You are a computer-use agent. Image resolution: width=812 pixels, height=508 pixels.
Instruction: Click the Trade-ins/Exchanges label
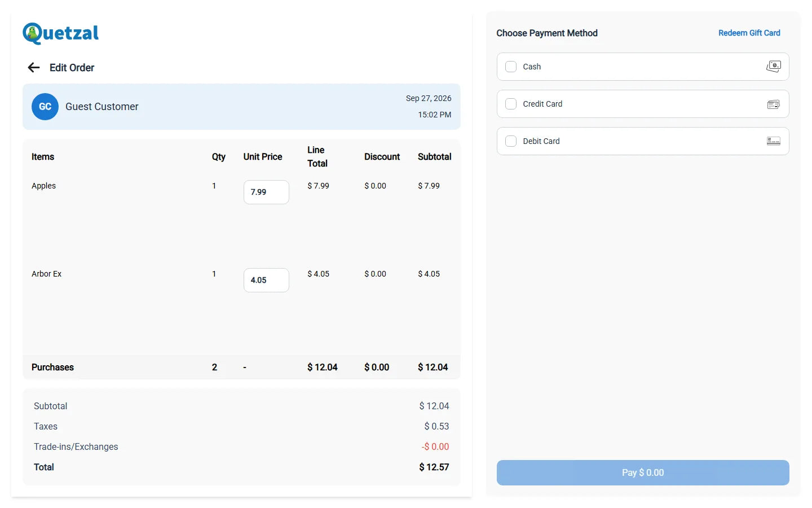pos(76,446)
